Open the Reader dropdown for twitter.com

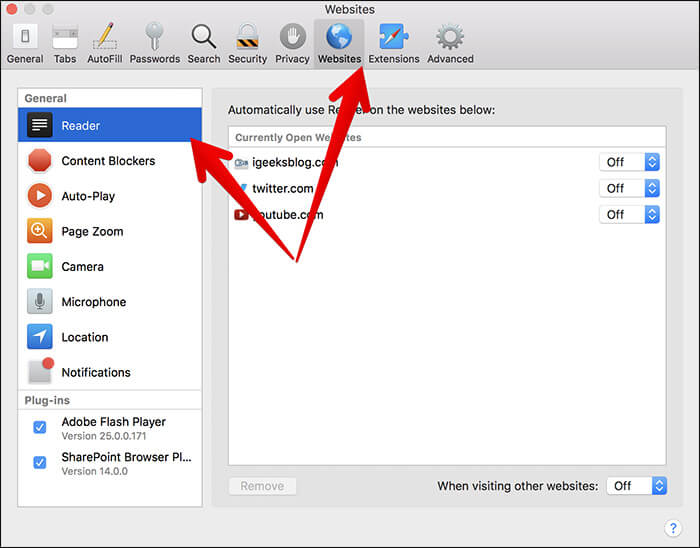(x=629, y=188)
